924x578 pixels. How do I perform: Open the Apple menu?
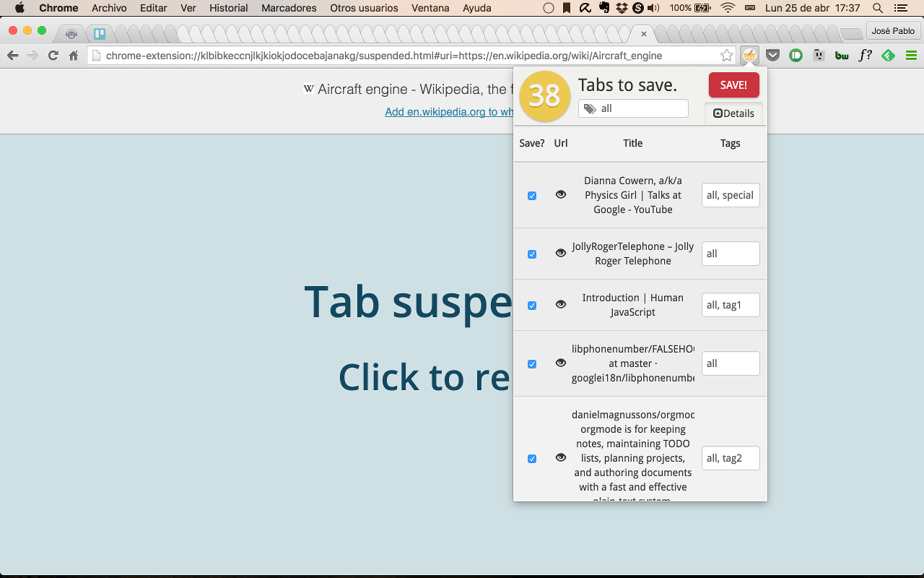tap(19, 8)
